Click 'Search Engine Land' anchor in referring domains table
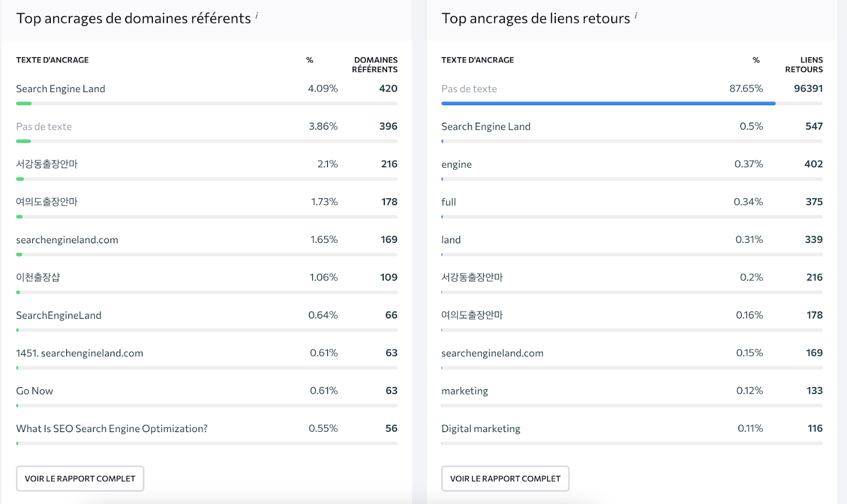 pos(60,89)
